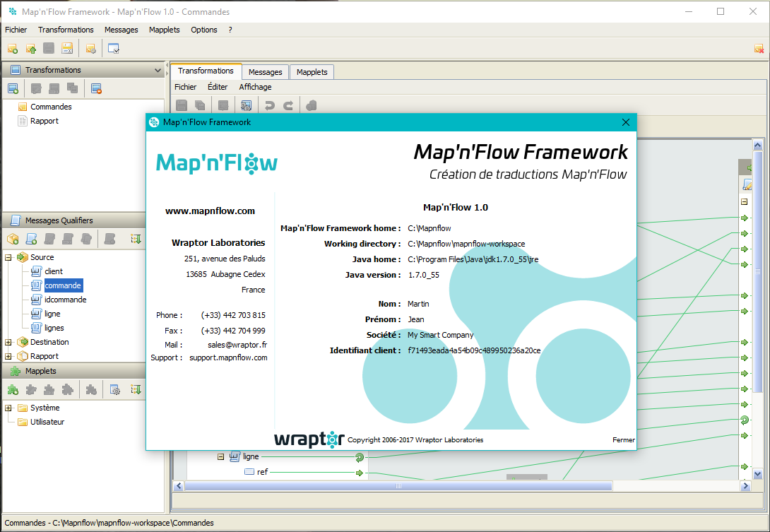Add a new message package in Messages Qualifiers
Viewport: 770px width, 532px height.
pyautogui.click(x=13, y=240)
